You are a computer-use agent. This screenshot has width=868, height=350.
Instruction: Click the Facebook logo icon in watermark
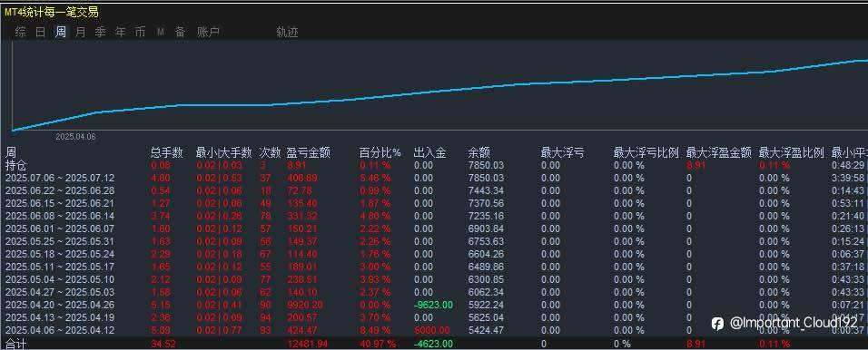[717, 324]
